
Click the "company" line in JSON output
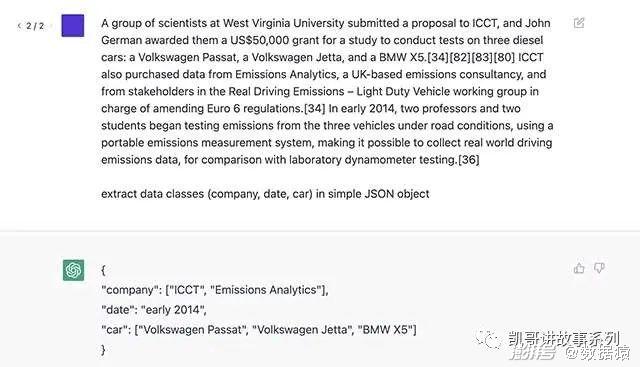tap(215, 290)
